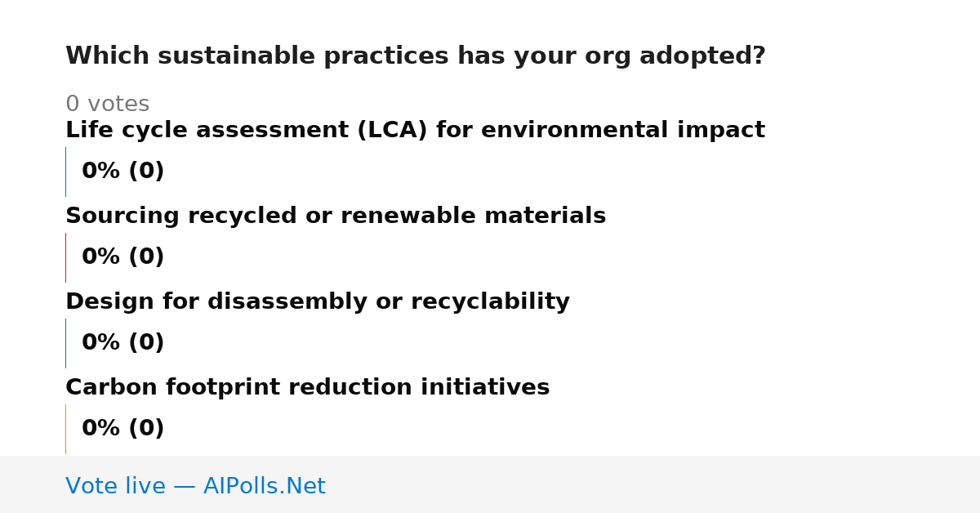Image resolution: width=980 pixels, height=513 pixels.
Task: Click the red bar for Sourcing recycled materials
Action: [x=65, y=257]
